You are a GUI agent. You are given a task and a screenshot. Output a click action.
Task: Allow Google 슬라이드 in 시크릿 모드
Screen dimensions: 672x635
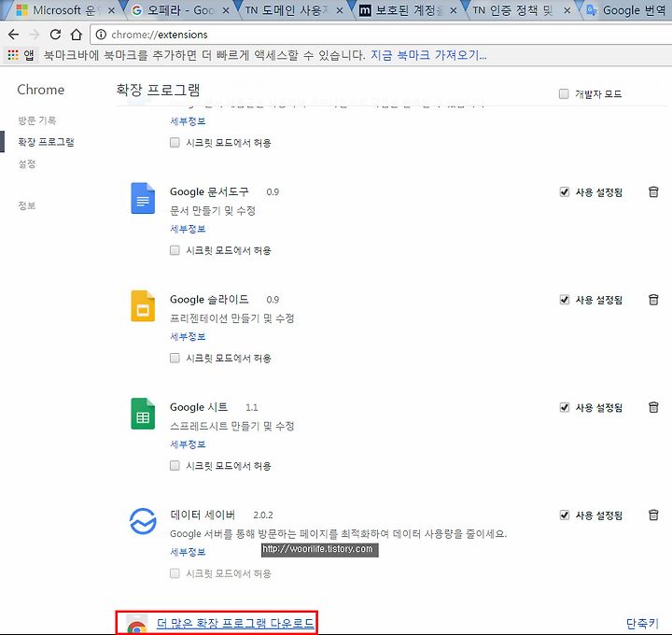(x=175, y=358)
